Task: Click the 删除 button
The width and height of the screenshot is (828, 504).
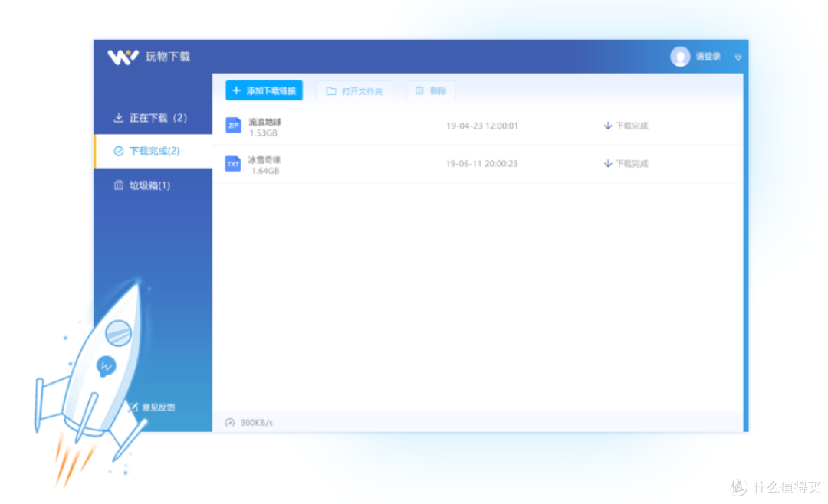Action: [431, 91]
